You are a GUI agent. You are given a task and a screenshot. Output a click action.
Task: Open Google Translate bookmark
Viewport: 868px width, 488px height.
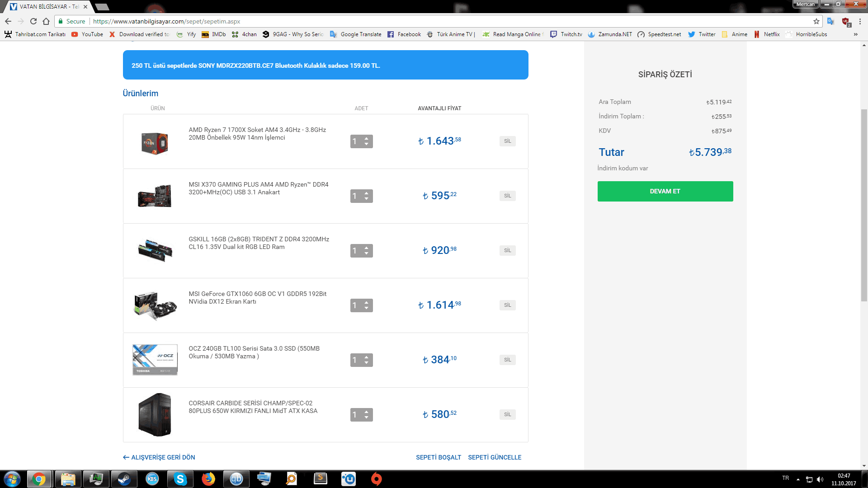tap(355, 34)
